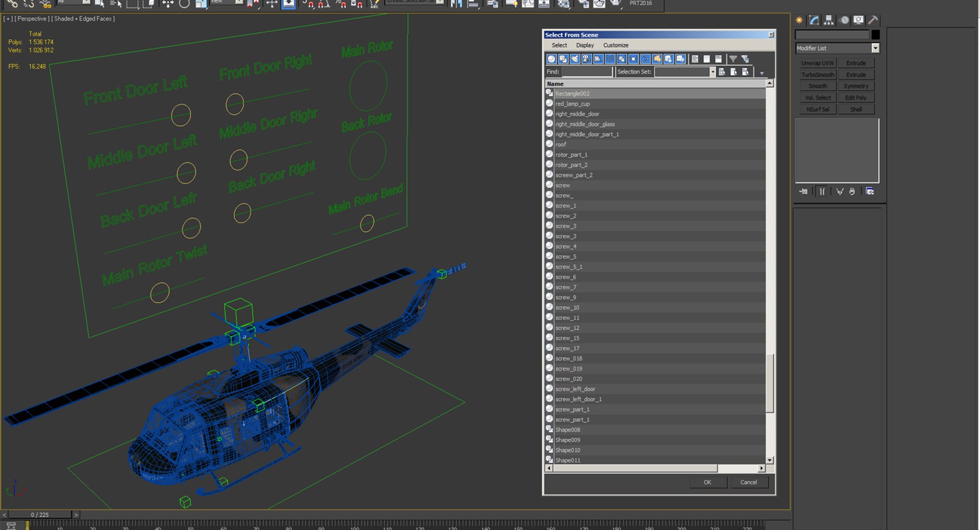980x530 pixels.
Task: Click the Select Invert icon in dialog toolbar
Action: 718,59
